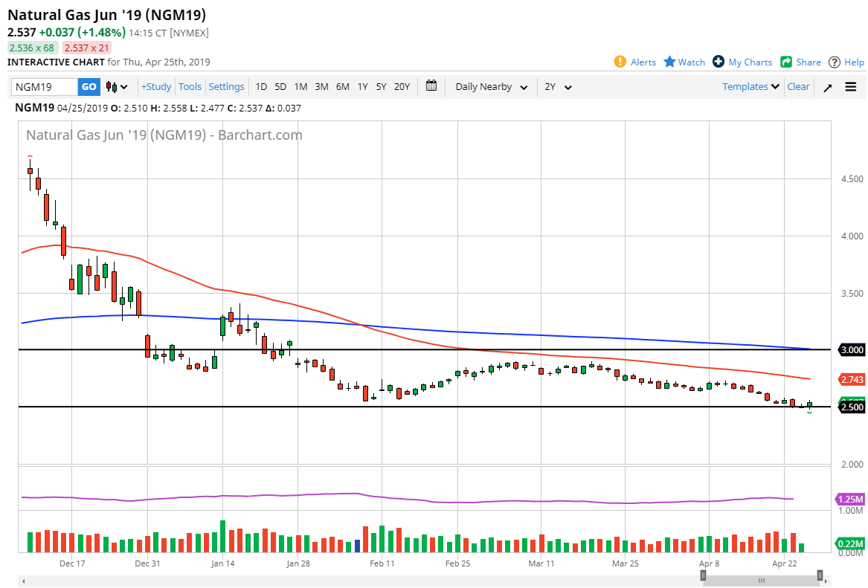Open the +Study menu

pyautogui.click(x=156, y=87)
